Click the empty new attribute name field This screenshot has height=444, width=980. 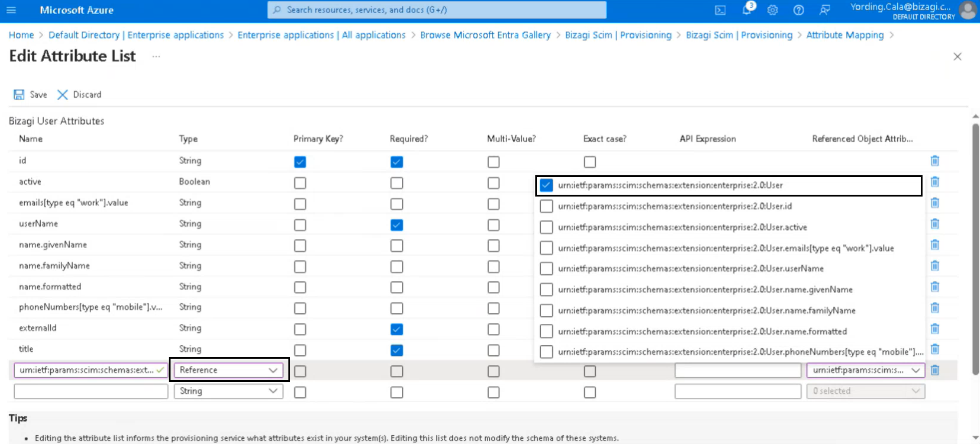click(x=91, y=391)
